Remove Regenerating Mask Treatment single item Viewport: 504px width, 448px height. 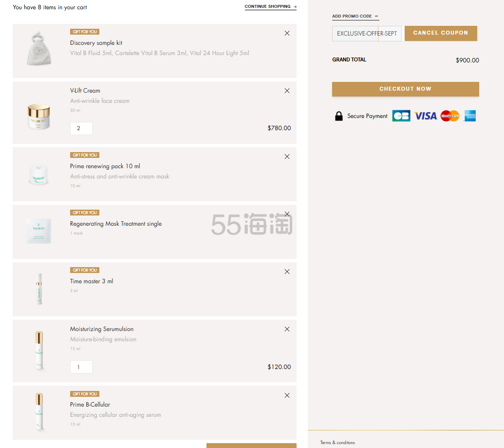pos(287,214)
